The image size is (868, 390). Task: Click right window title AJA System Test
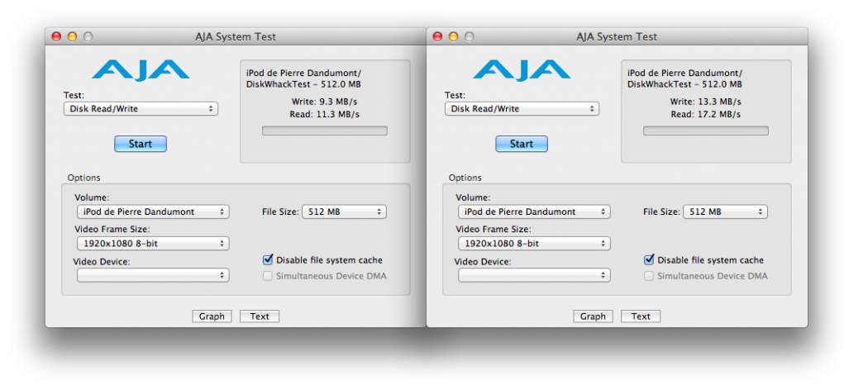[617, 36]
